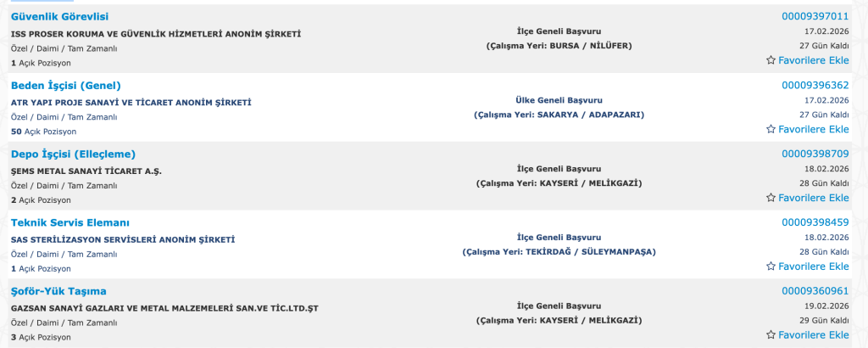868x348 pixels.
Task: Click star icon for Şoför-Yük Taşıma listing
Action: (x=771, y=335)
